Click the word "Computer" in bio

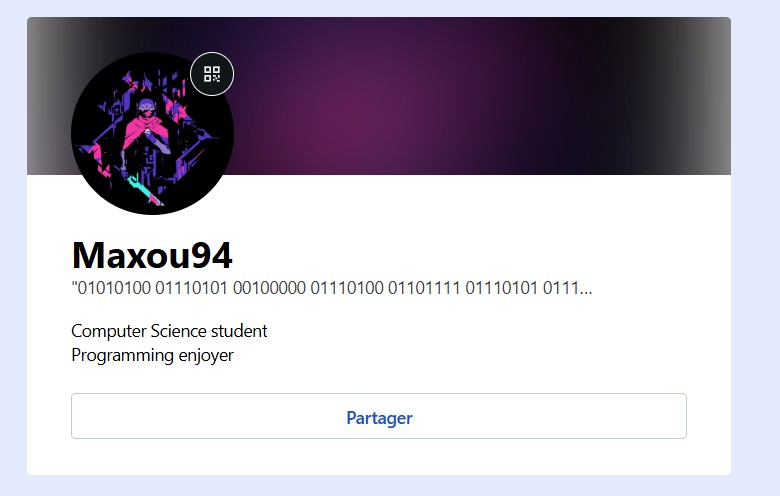(x=109, y=331)
